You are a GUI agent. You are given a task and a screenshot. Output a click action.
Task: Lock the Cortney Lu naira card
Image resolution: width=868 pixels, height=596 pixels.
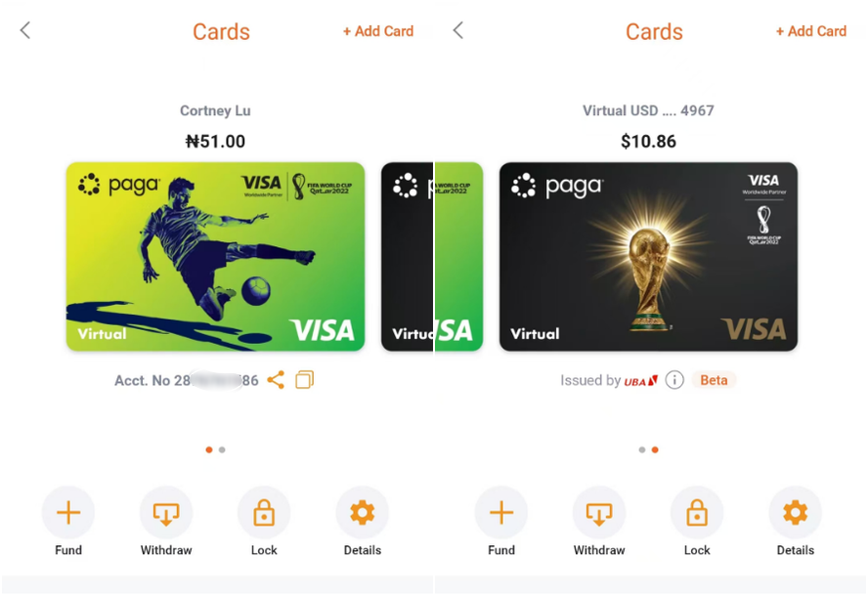click(264, 512)
